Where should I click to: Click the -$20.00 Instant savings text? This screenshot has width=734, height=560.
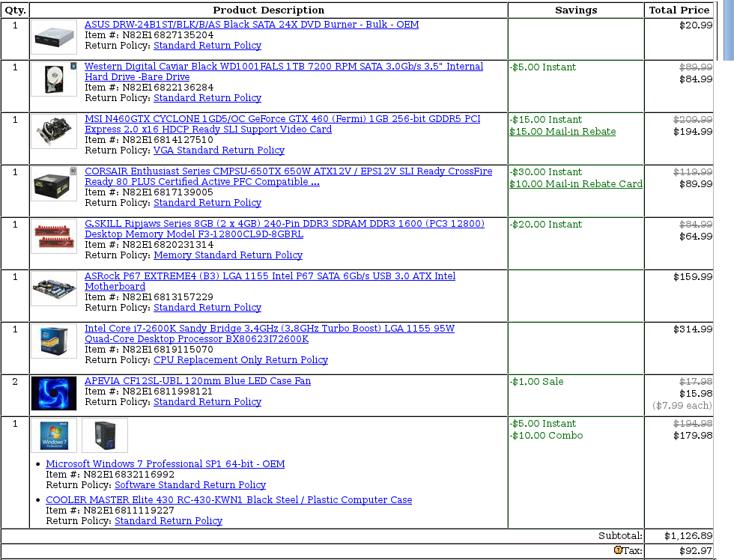[x=546, y=225]
